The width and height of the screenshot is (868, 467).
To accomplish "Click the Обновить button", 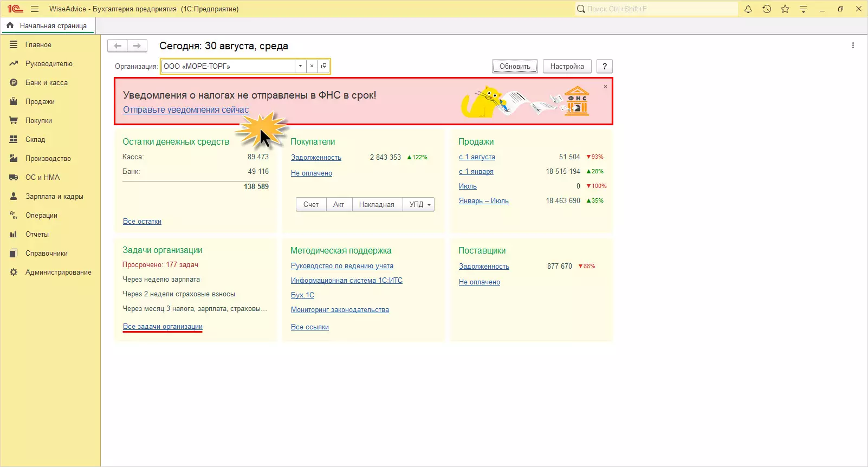I will [x=515, y=66].
